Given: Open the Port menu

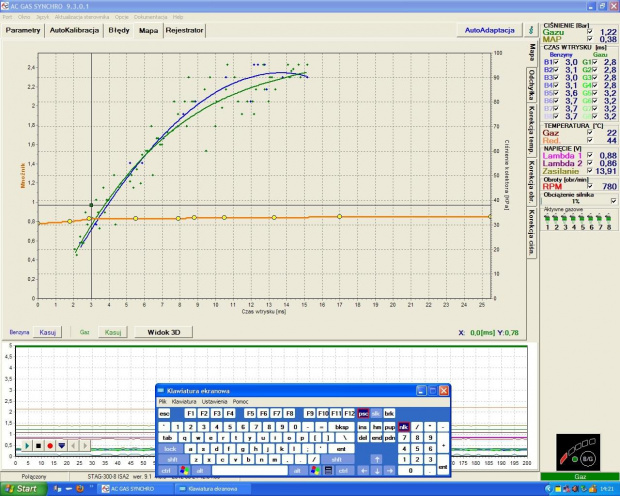Looking at the screenshot, I should 9,17.
